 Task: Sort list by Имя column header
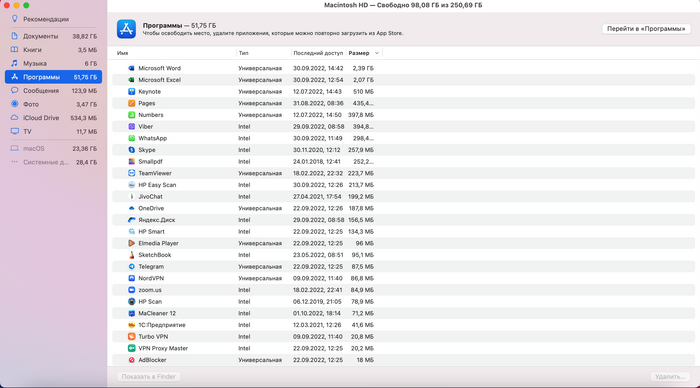point(122,53)
